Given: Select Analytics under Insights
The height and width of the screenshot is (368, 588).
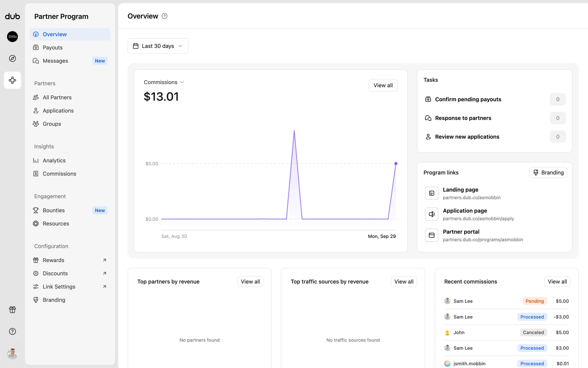Looking at the screenshot, I should coord(54,160).
